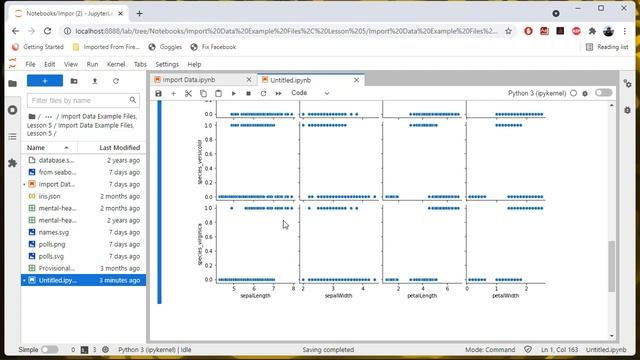Refresh the file list icon

pos(116,81)
